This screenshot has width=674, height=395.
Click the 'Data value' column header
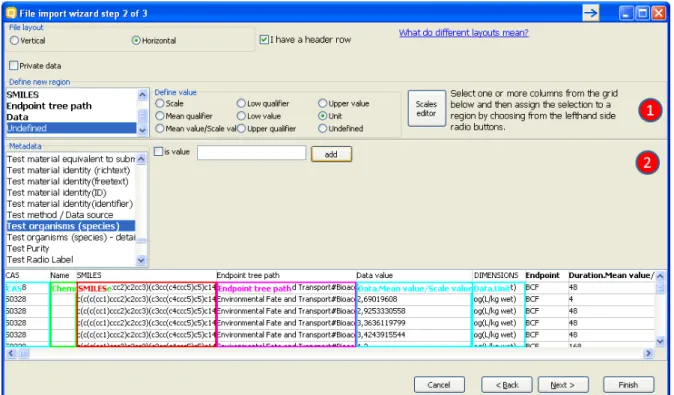tap(414, 275)
